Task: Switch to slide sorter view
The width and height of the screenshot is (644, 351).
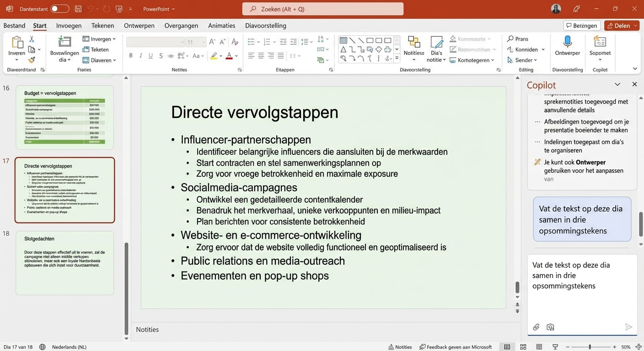Action: tap(523, 347)
